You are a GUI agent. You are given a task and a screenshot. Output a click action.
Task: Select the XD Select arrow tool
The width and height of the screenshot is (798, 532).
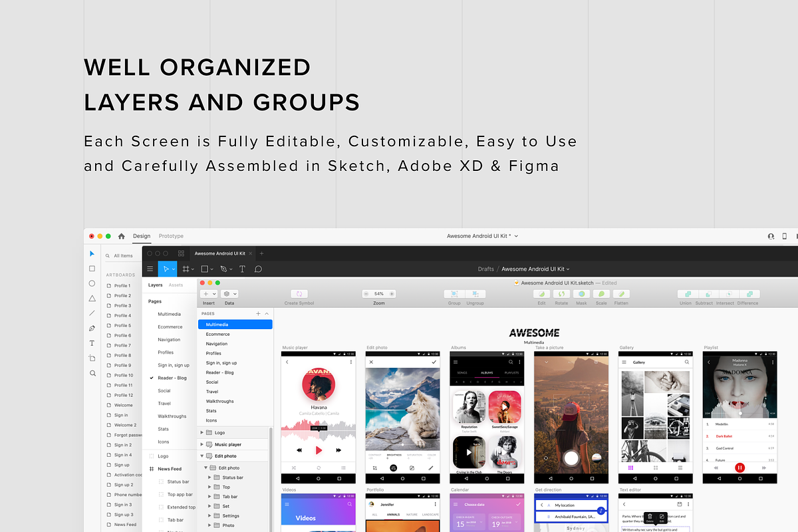point(92,254)
